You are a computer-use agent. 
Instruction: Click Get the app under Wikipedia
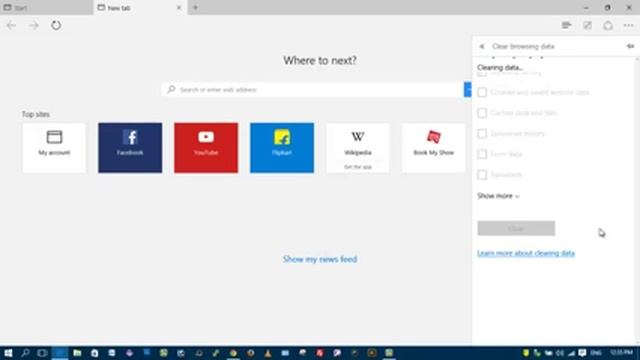point(358,167)
